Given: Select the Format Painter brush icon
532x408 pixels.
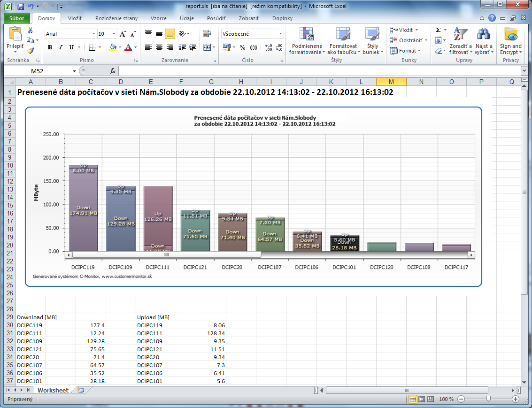Looking at the screenshot, I should (31, 51).
